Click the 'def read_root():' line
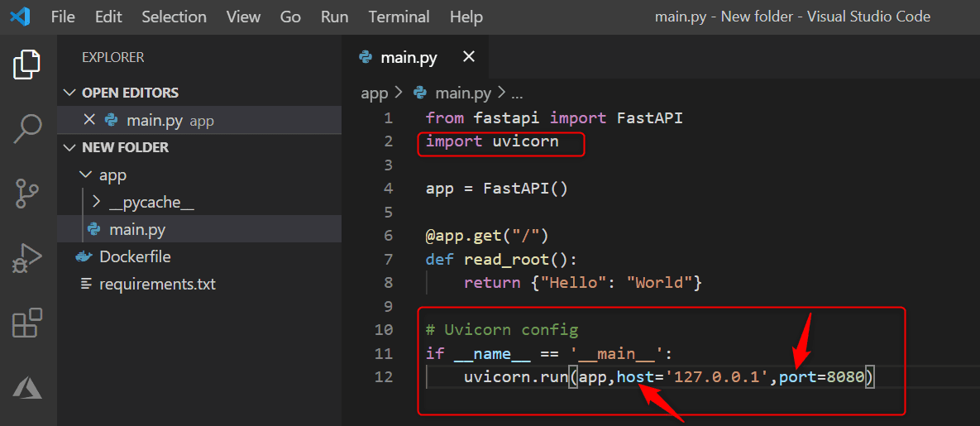 pyautogui.click(x=501, y=260)
